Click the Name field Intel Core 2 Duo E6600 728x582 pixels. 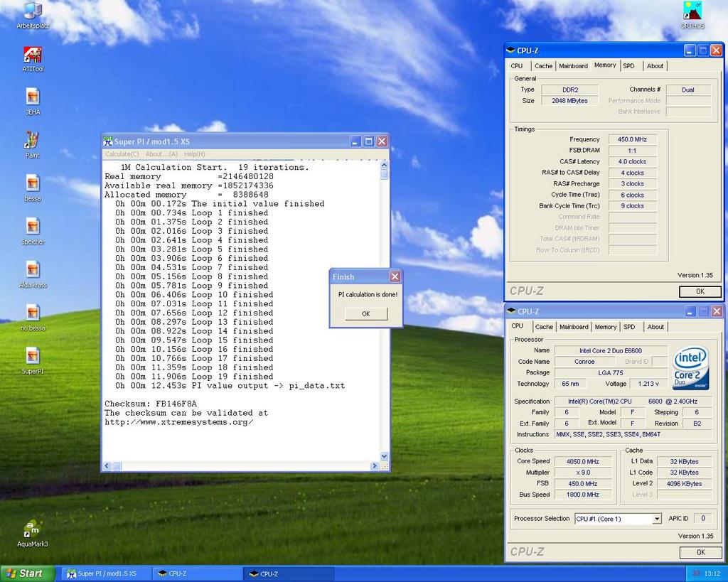click(x=611, y=351)
